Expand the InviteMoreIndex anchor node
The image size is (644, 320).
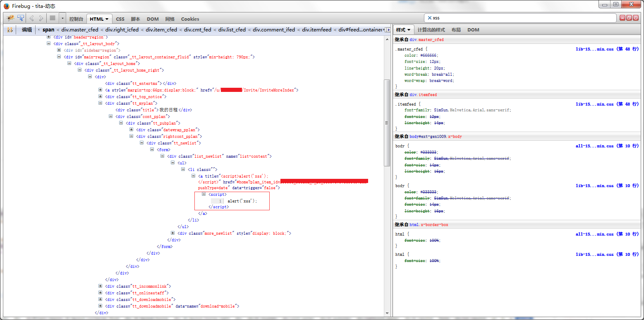pyautogui.click(x=100, y=90)
